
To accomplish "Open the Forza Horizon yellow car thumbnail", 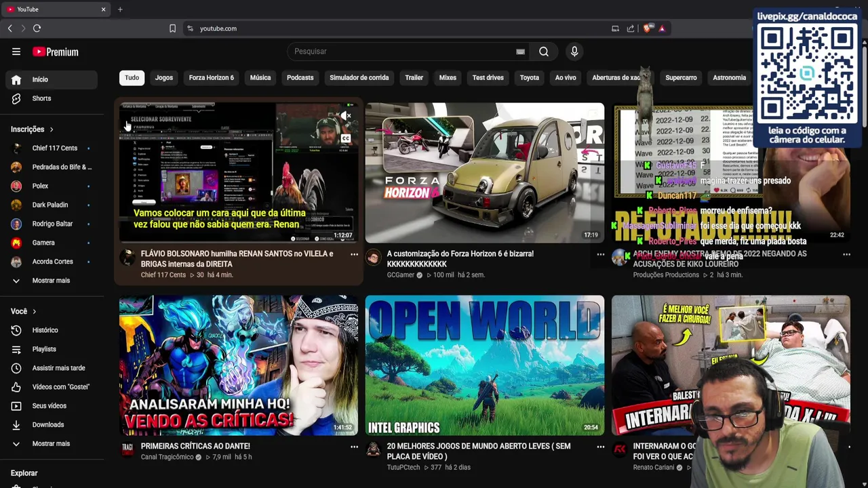I will coord(485,173).
